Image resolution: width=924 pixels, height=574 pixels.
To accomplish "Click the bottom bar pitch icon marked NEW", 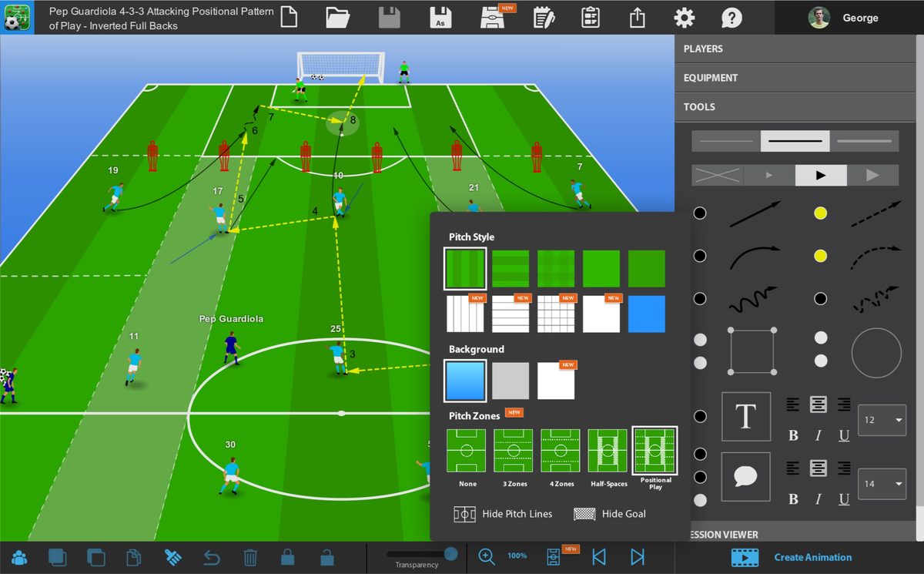I will click(x=554, y=556).
